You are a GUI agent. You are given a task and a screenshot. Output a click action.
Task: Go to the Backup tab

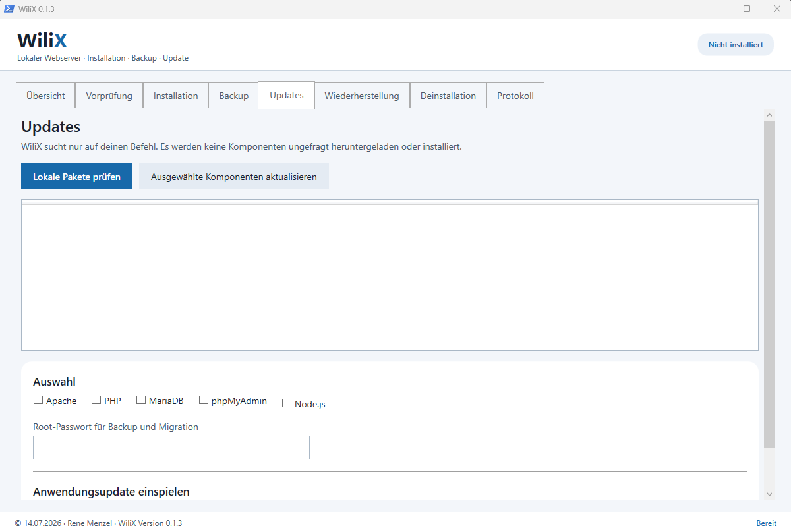pyautogui.click(x=233, y=96)
